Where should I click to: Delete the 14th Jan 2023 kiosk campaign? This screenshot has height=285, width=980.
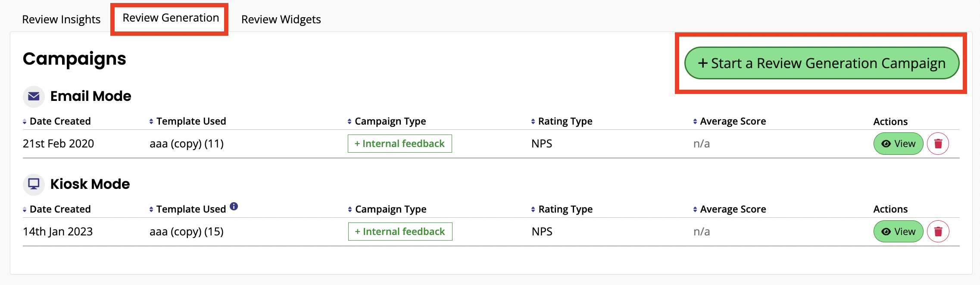(x=938, y=232)
